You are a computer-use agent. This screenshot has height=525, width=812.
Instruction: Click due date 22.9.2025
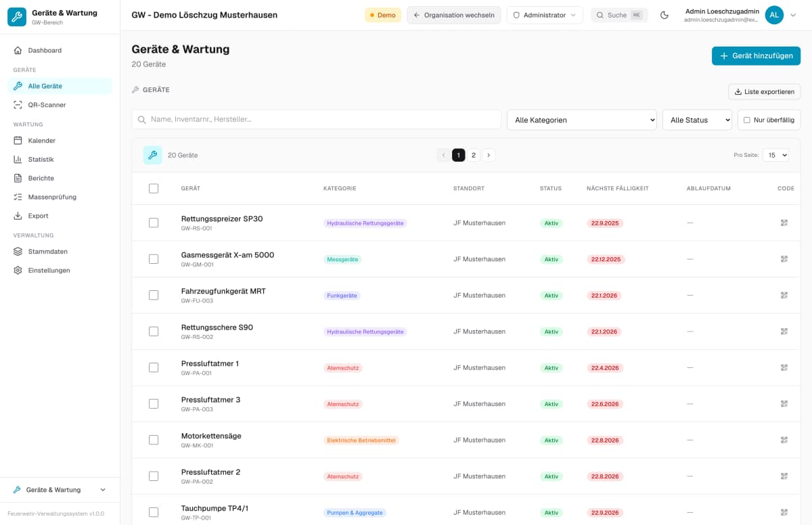pyautogui.click(x=605, y=223)
